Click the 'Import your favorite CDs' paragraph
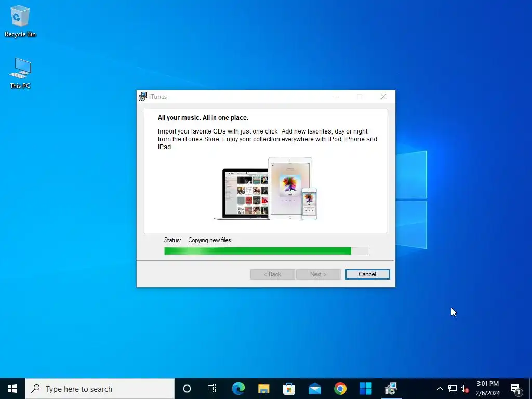 pyautogui.click(x=268, y=139)
